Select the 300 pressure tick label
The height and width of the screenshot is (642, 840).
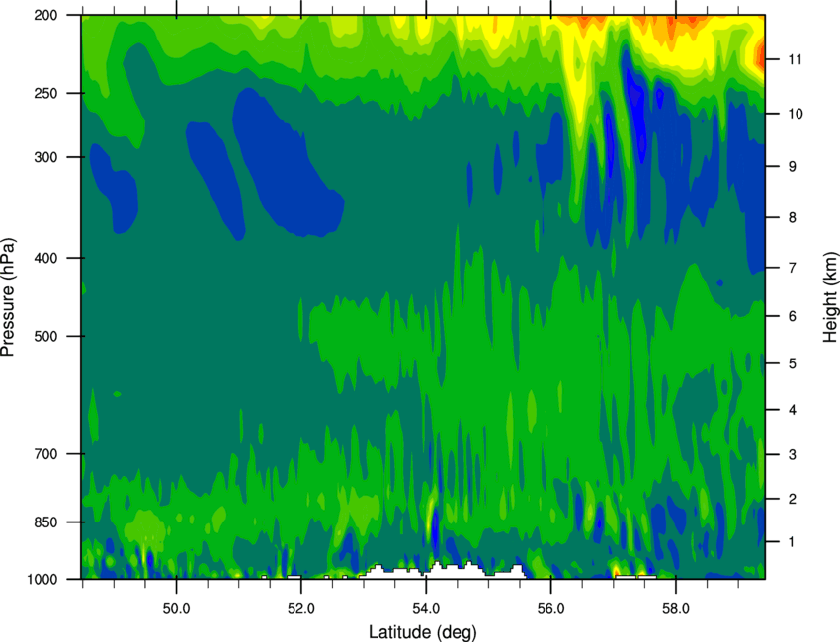45,157
